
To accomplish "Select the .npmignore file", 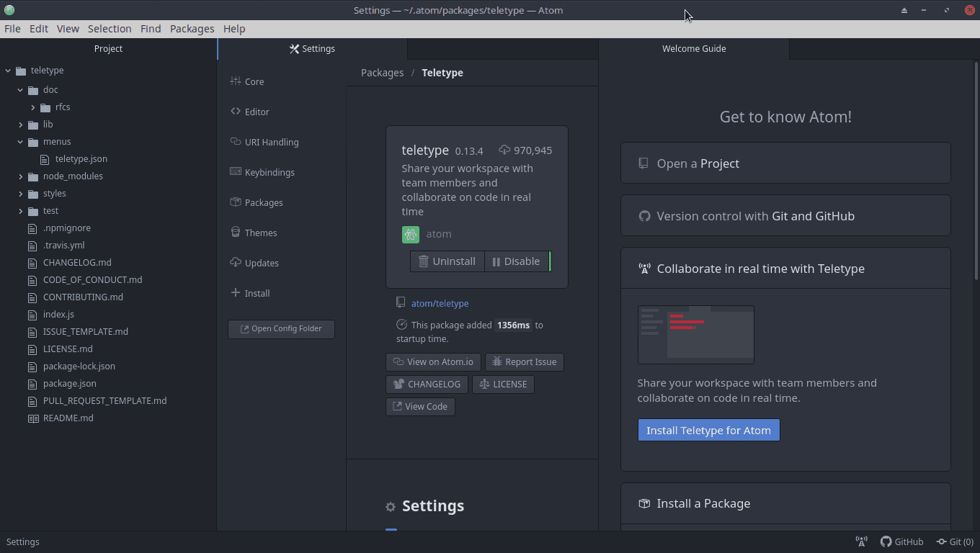I will 67,228.
